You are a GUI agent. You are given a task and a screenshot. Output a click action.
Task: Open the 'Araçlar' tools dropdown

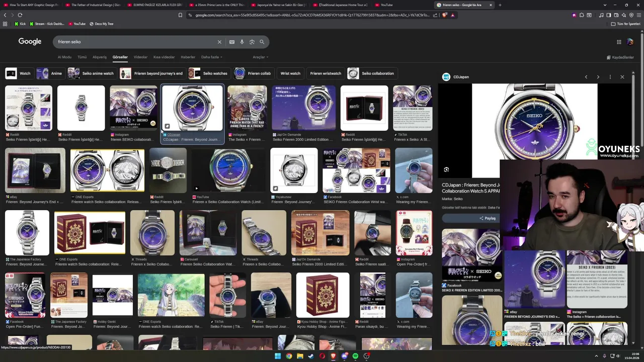point(260,57)
